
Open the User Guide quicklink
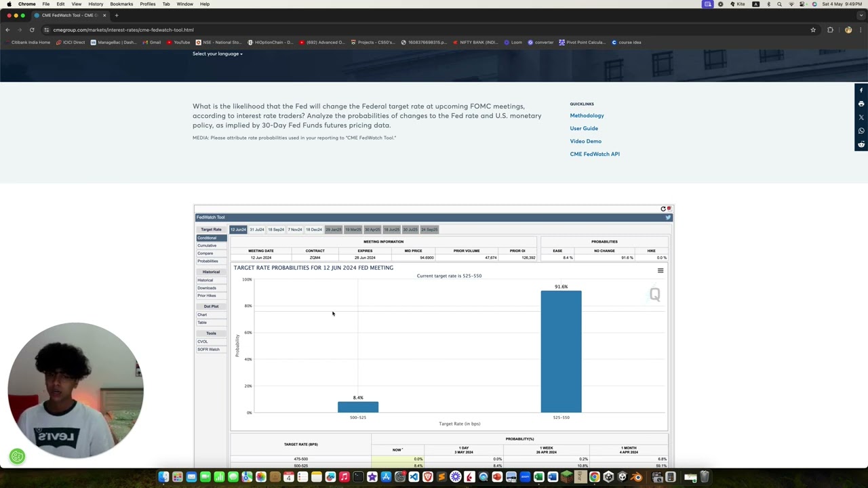coord(584,129)
